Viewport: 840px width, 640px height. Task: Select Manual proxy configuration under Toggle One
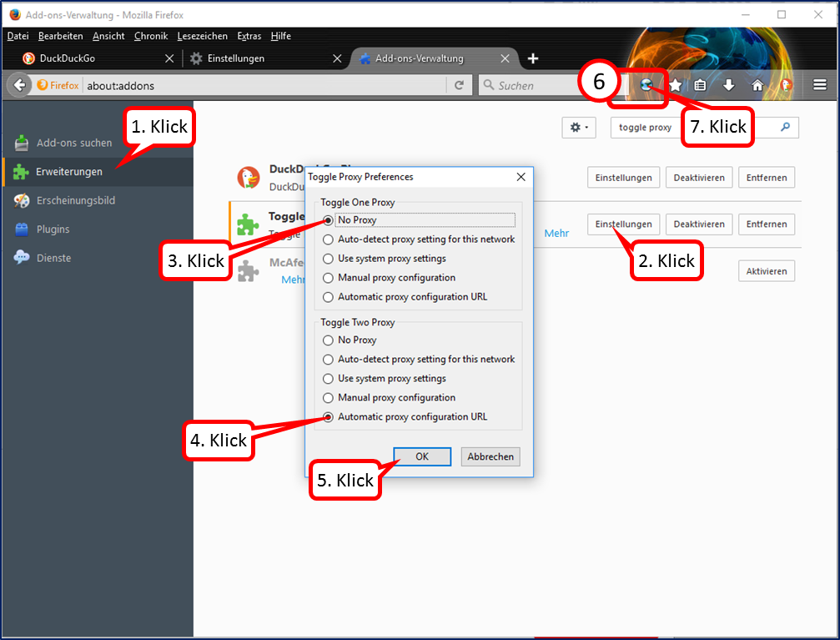point(328,278)
